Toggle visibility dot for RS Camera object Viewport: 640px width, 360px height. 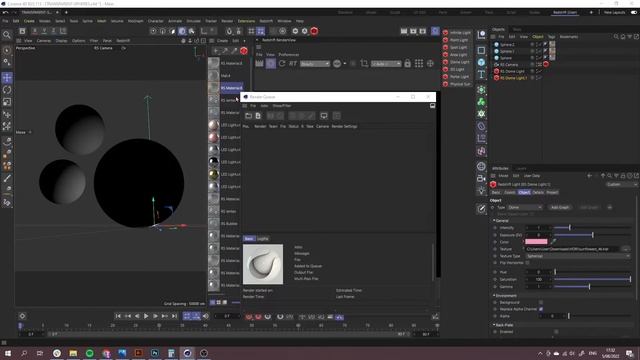pyautogui.click(x=532, y=64)
